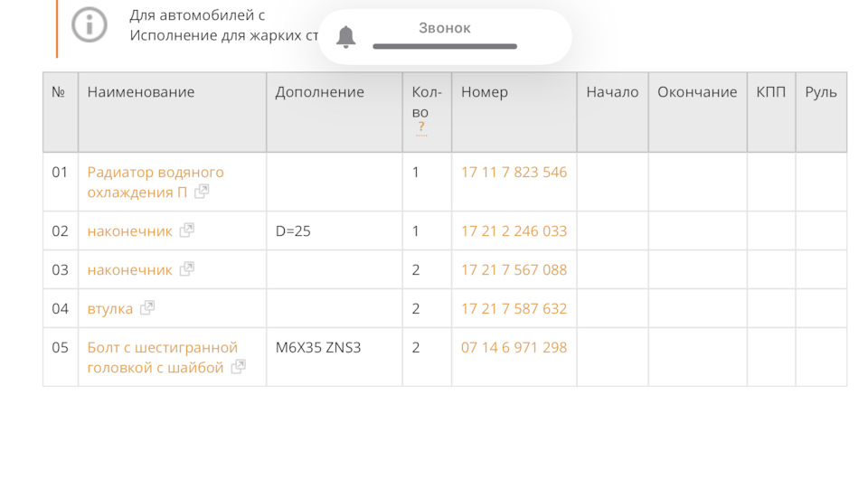Click external link icon in row 02
Screen dimensions: 868x479
pos(187,230)
